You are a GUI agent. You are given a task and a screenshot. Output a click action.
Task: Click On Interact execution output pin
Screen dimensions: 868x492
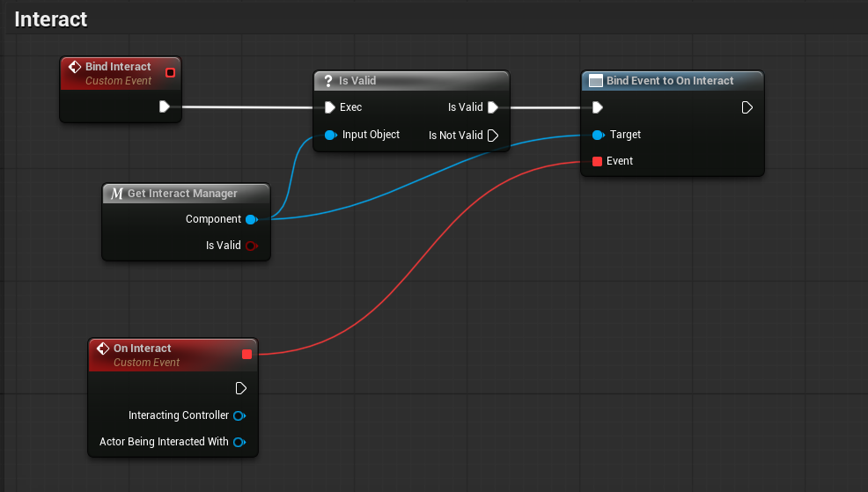[x=240, y=388]
